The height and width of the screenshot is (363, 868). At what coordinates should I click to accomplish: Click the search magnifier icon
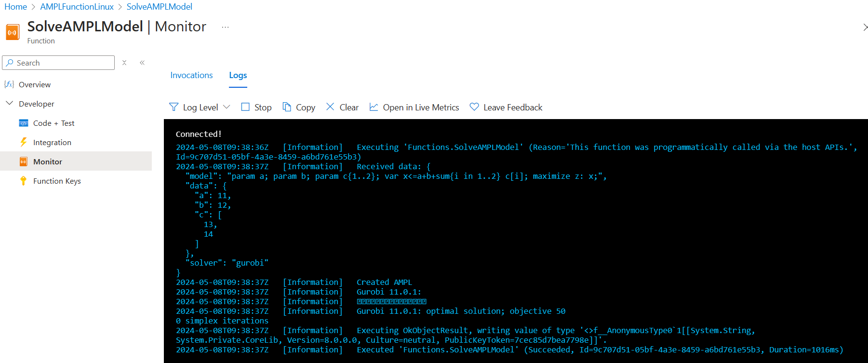point(10,63)
